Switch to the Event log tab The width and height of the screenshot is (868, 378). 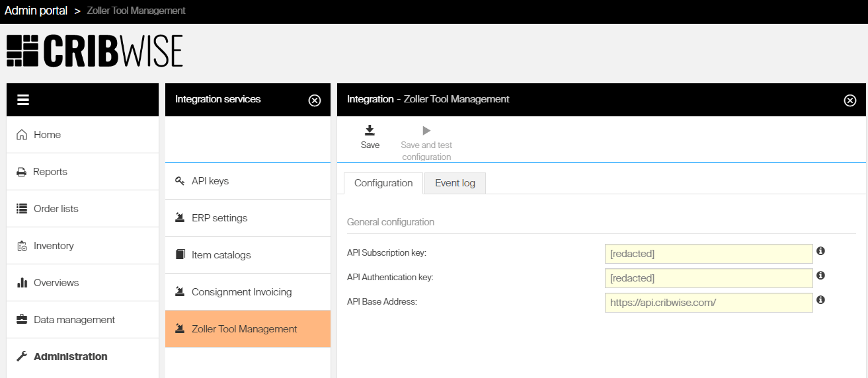455,183
